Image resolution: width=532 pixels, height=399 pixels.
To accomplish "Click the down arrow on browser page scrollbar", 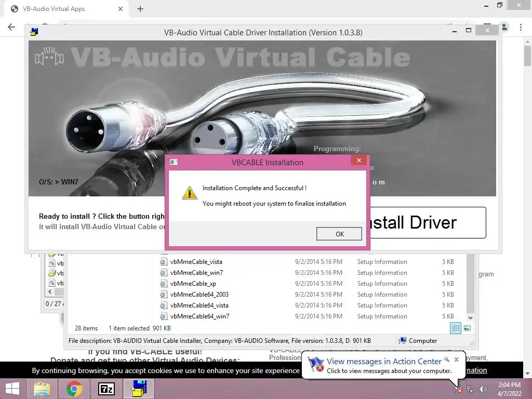I will [527, 373].
